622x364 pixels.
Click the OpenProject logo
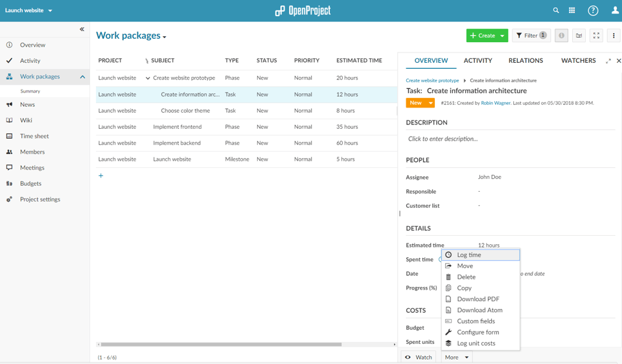pos(303,11)
